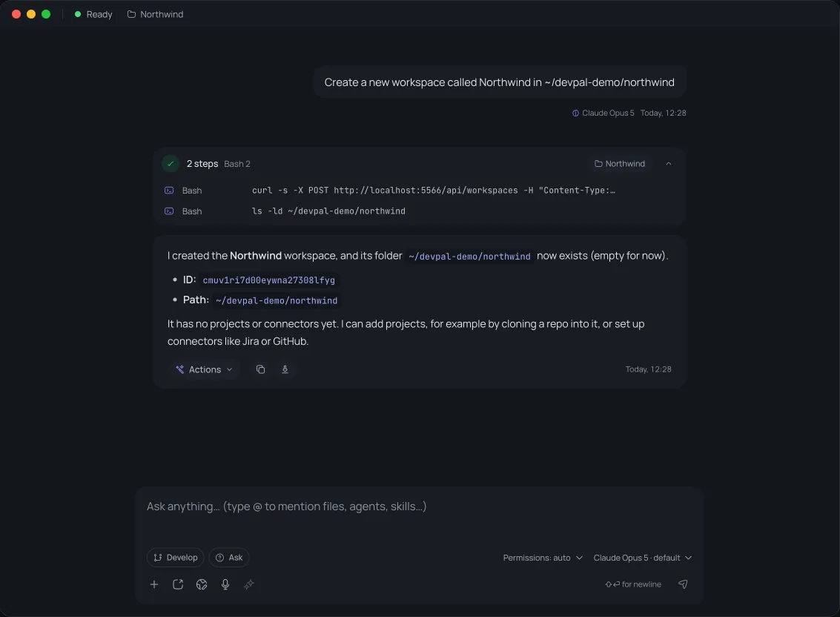
Task: Select Ask mode
Action: tap(229, 558)
